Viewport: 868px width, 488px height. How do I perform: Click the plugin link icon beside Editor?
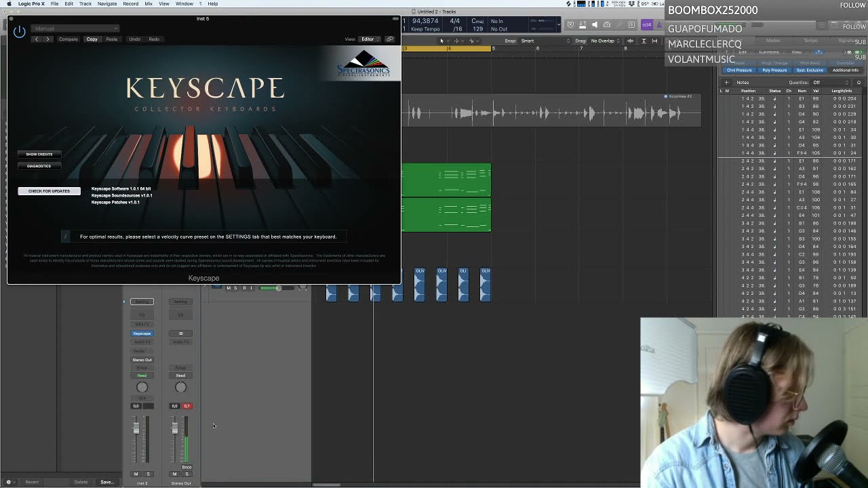coord(390,39)
